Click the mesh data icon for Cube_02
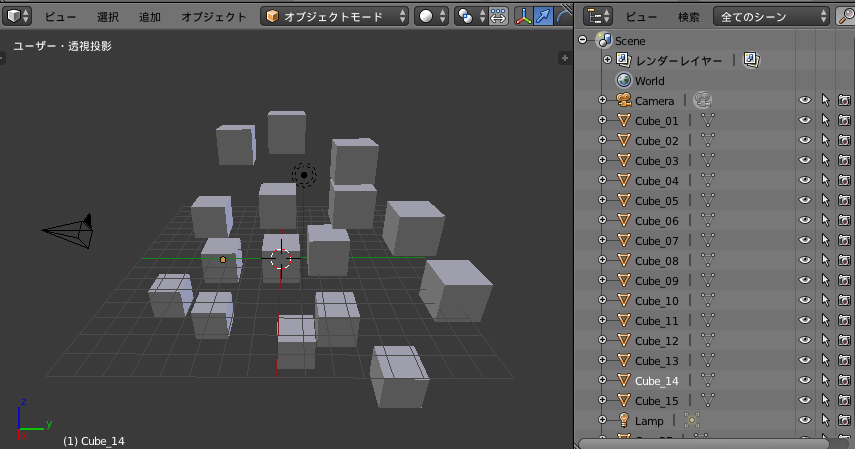Image resolution: width=855 pixels, height=449 pixels. click(707, 140)
